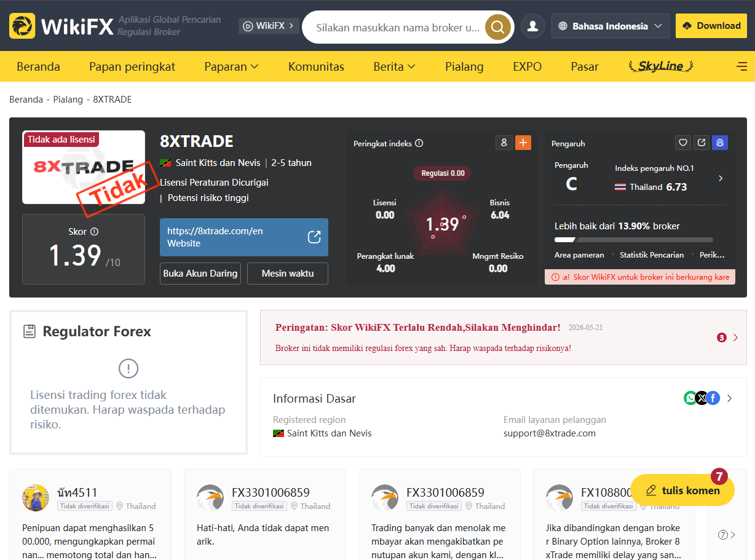This screenshot has height=560, width=755.
Task: Expand the warning banner with the right arrow
Action: point(735,337)
